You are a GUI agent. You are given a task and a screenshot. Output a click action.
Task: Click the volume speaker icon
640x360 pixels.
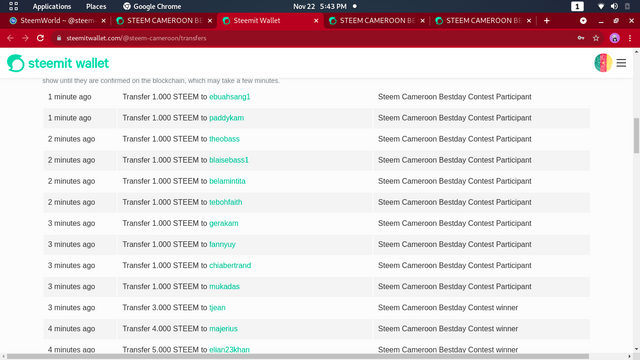614,7
